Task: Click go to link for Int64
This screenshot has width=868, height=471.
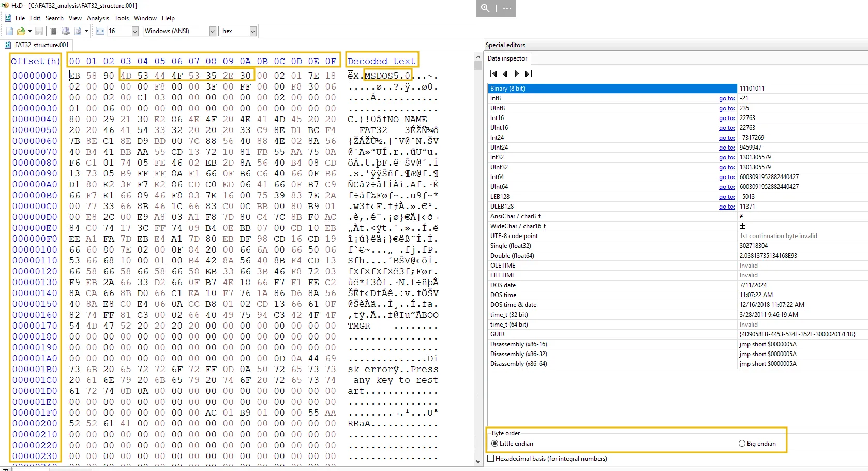Action: pos(727,177)
